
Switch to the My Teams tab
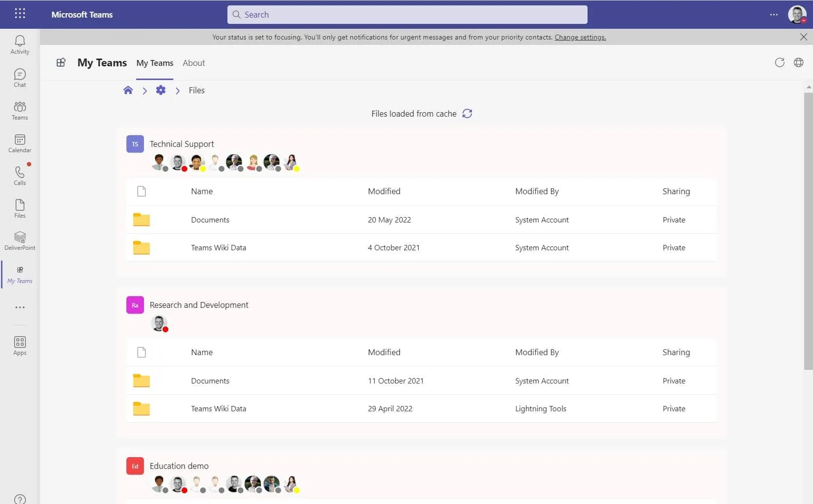tap(155, 63)
